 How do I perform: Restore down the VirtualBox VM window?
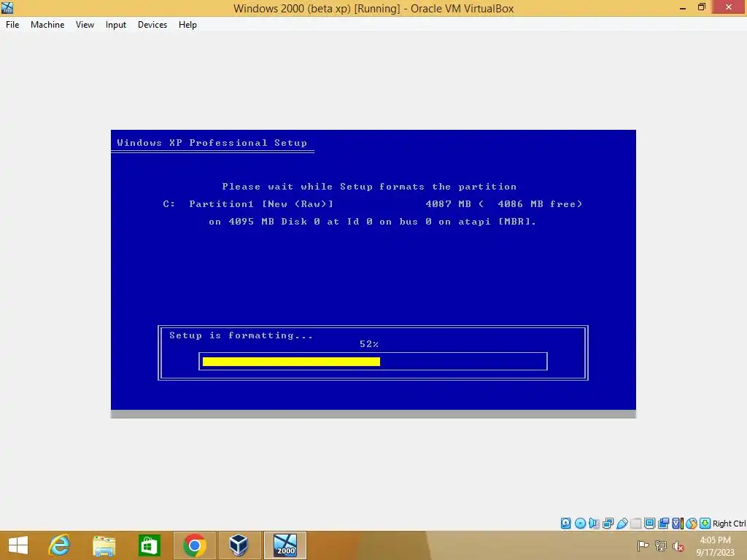701,7
